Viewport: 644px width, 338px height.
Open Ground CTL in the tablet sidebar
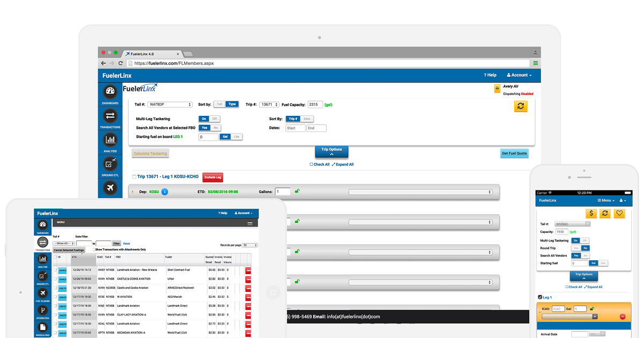[42, 277]
